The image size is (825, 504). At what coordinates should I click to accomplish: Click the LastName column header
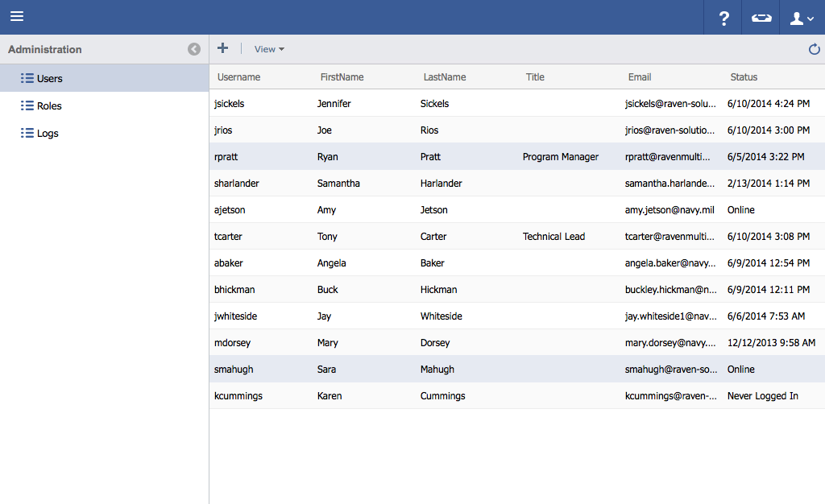coord(445,77)
